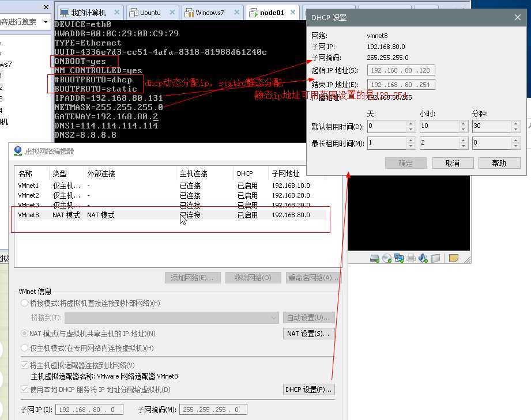Click the 自动设置(U) button

[308, 317]
